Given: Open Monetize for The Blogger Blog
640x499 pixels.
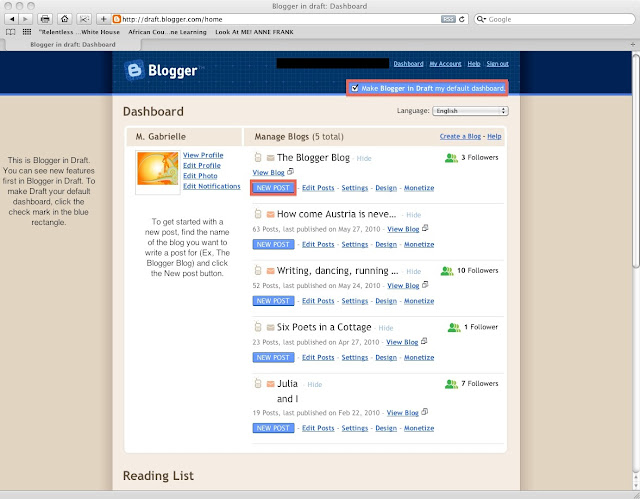Looking at the screenshot, I should 419,188.
